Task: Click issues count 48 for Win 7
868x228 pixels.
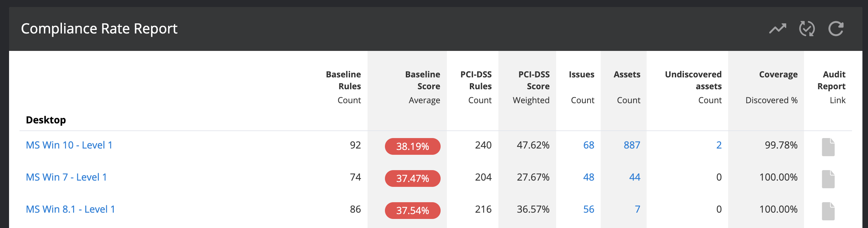Action: tap(589, 177)
